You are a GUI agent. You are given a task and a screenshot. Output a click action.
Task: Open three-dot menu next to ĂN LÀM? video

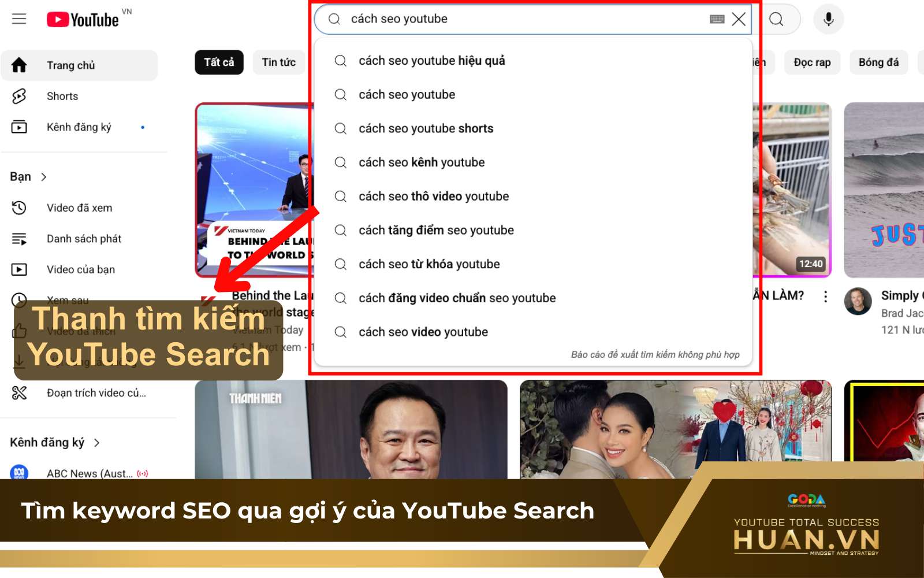(x=825, y=297)
